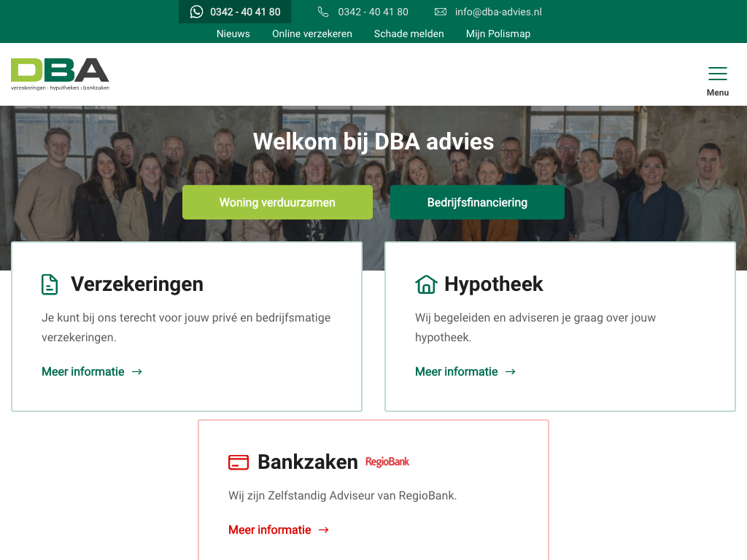The width and height of the screenshot is (747, 560).
Task: Click the Verzekeringen card heading
Action: coord(137,284)
